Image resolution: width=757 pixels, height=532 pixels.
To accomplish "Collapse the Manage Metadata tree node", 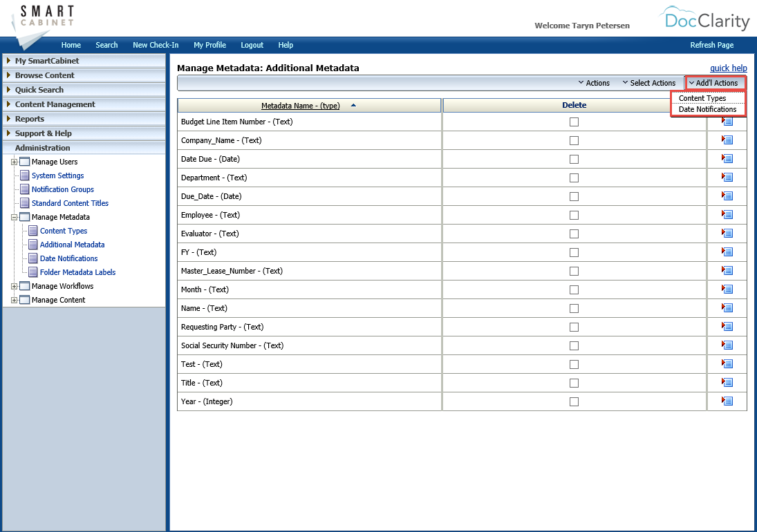I will click(14, 217).
